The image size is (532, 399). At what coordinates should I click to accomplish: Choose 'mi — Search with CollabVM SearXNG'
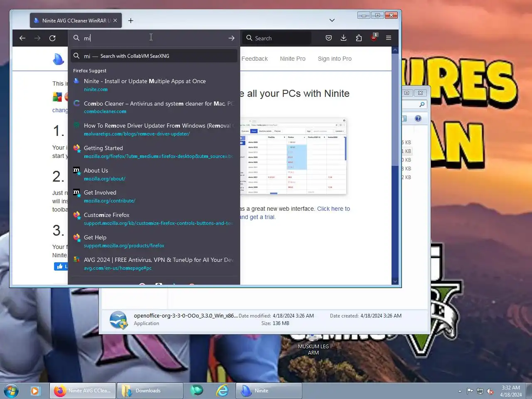(x=154, y=56)
